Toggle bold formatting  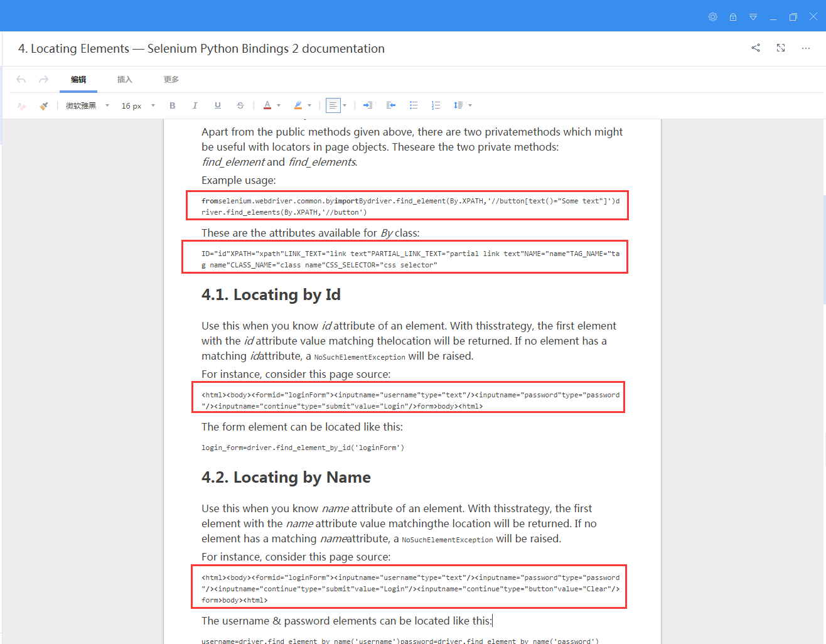click(x=173, y=105)
